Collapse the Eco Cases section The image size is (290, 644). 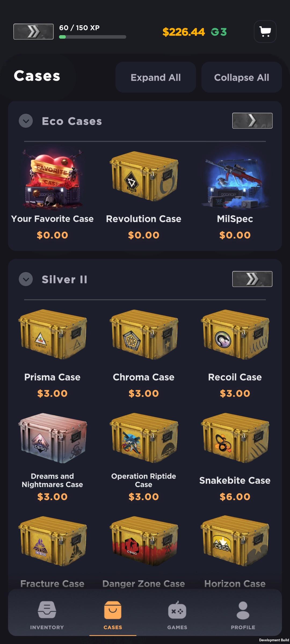coord(26,121)
